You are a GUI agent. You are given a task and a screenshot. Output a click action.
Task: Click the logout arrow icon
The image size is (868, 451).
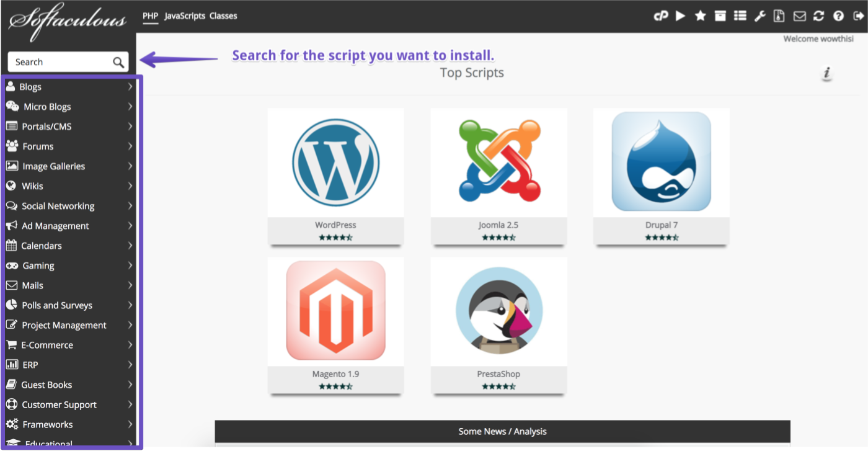click(857, 16)
